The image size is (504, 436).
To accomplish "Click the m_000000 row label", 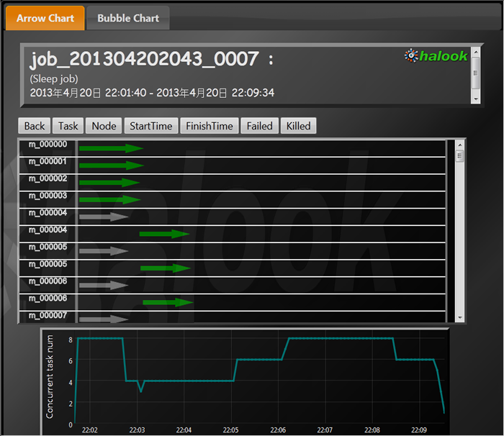I will (48, 145).
